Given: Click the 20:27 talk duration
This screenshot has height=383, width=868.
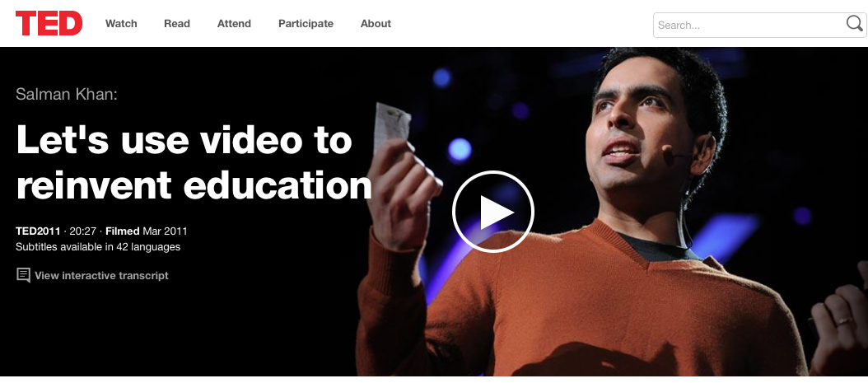Looking at the screenshot, I should tap(83, 231).
